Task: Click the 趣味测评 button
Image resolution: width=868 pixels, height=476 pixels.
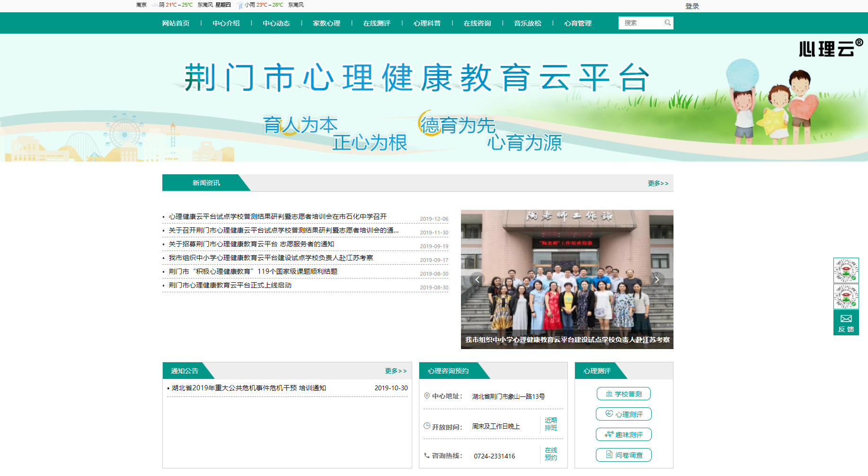Action: click(624, 434)
